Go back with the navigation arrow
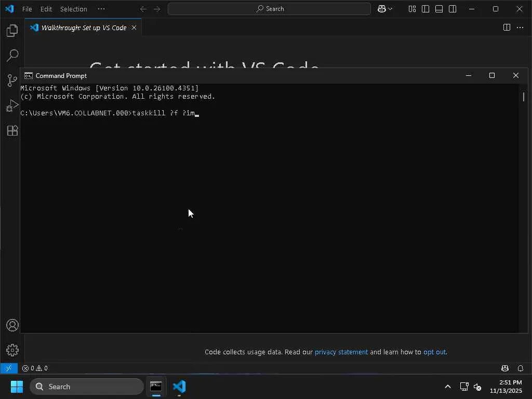532x399 pixels. coord(143,9)
